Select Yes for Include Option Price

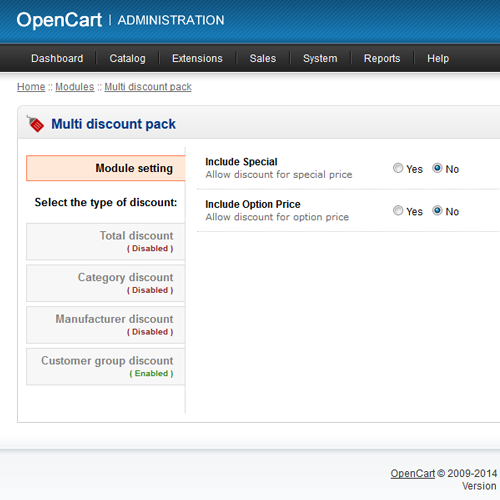point(398,210)
